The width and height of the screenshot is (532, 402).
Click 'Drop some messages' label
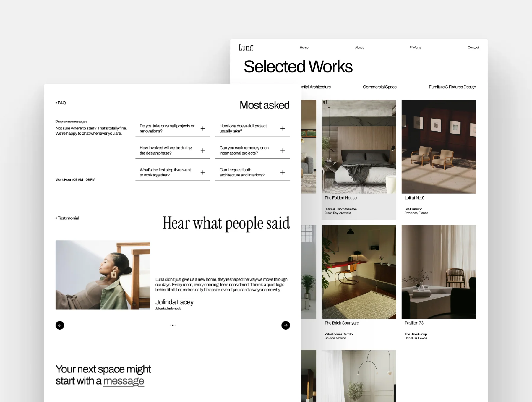(71, 121)
